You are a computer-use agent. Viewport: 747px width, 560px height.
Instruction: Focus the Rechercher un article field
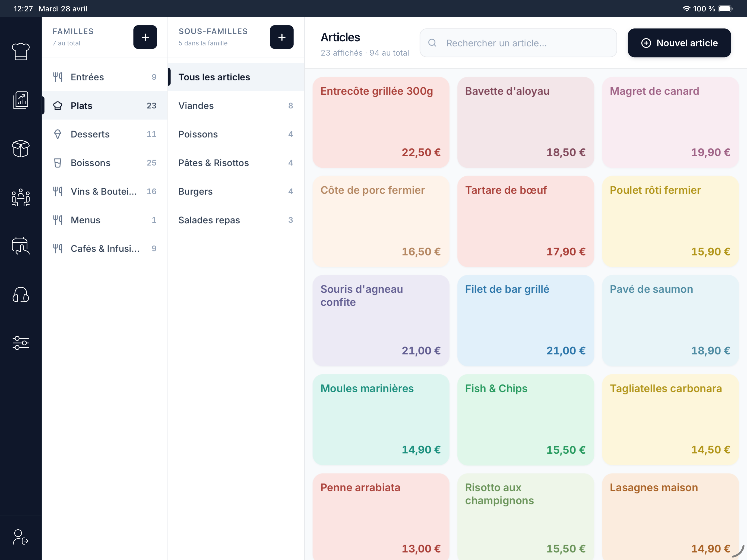[x=518, y=43]
